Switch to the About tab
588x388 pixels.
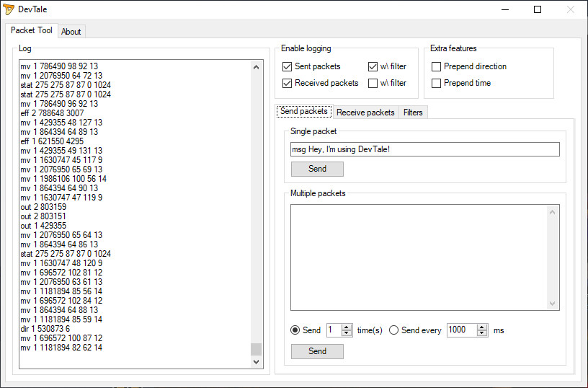tap(71, 32)
